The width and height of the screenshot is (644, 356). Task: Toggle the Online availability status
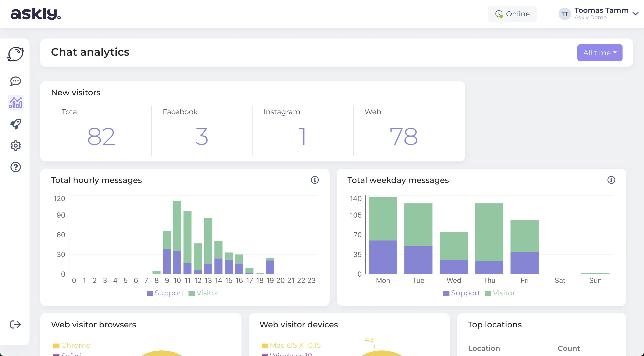click(513, 14)
